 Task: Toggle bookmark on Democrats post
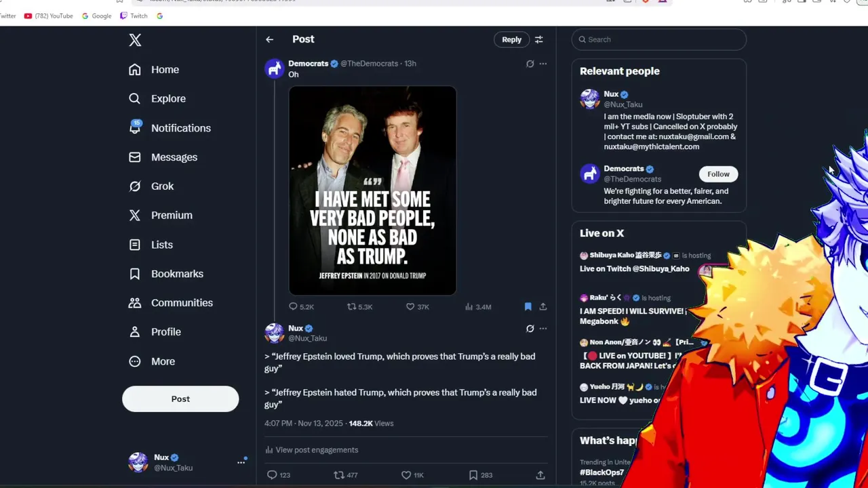pos(528,307)
